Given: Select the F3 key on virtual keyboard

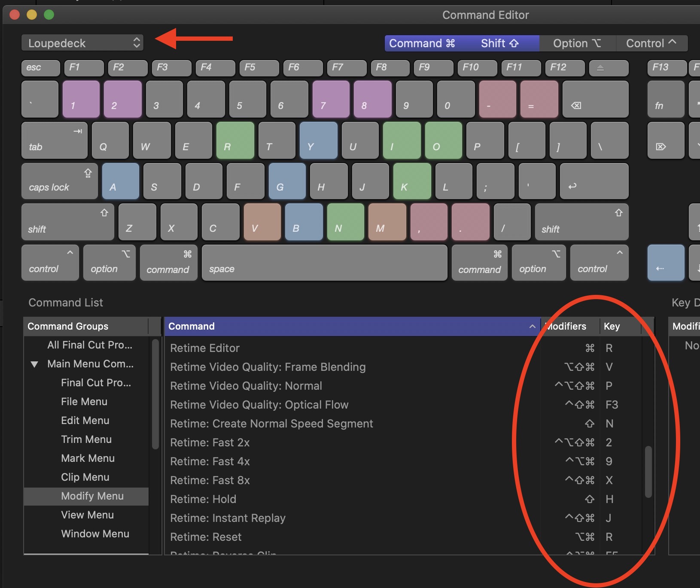Looking at the screenshot, I should click(171, 67).
